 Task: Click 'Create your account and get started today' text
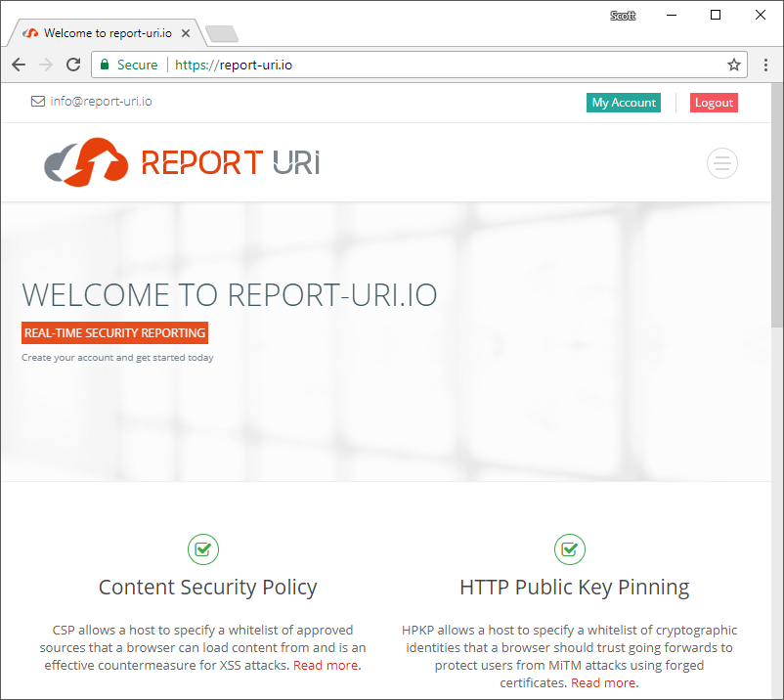point(117,358)
